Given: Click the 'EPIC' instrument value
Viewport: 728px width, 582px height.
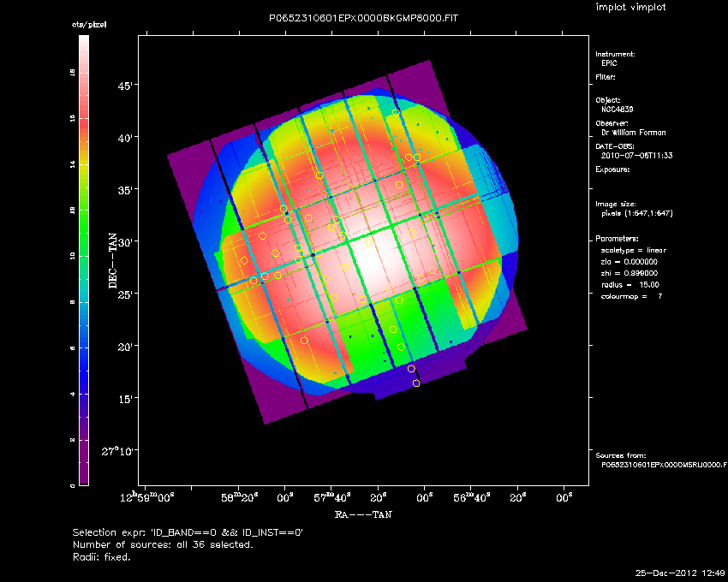Looking at the screenshot, I should click(x=609, y=63).
